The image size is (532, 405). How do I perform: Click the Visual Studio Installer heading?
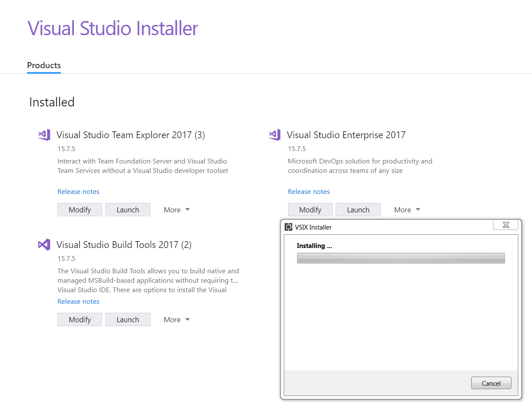(x=113, y=28)
